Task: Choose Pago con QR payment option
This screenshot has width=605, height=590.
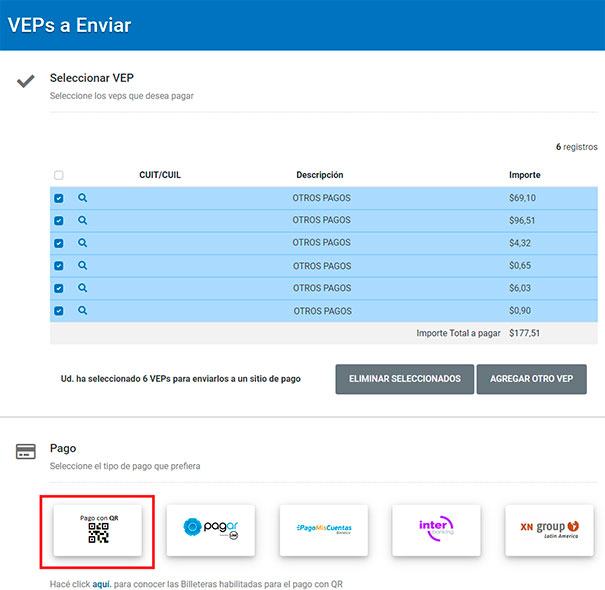Action: point(98,530)
